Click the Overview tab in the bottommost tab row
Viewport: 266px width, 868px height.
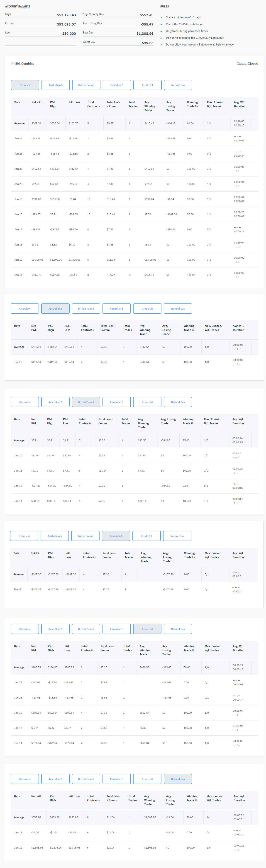[x=25, y=779]
